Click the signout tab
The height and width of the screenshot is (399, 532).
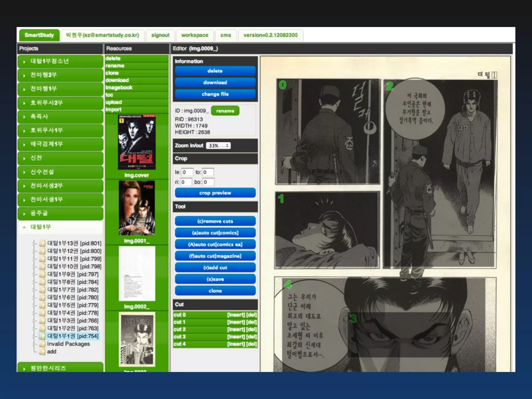pos(160,35)
